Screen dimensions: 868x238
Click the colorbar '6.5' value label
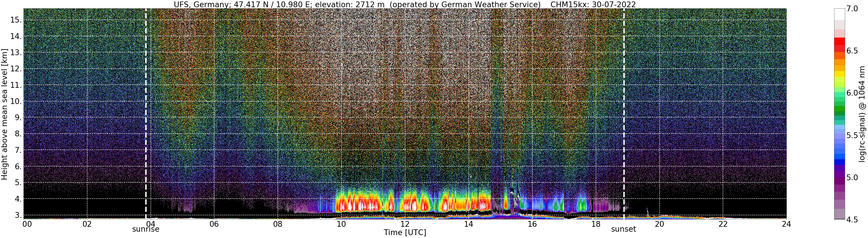(852, 51)
